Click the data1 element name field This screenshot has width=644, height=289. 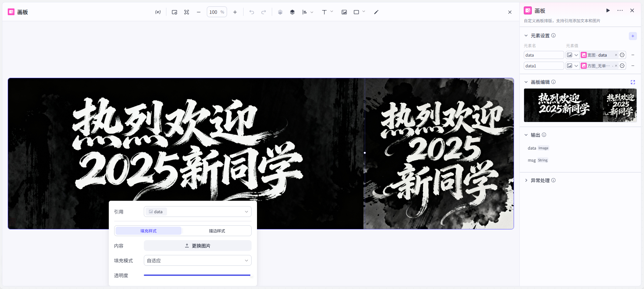pyautogui.click(x=543, y=66)
